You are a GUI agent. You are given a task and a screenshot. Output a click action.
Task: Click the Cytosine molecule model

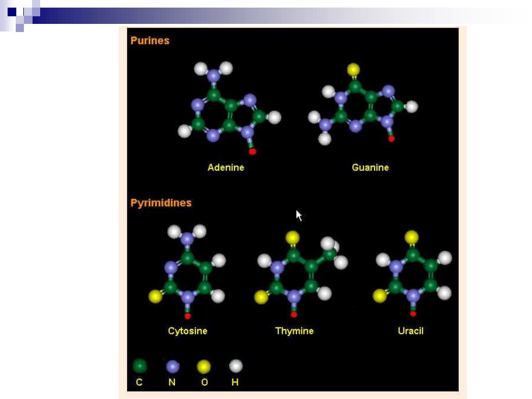[x=187, y=272]
